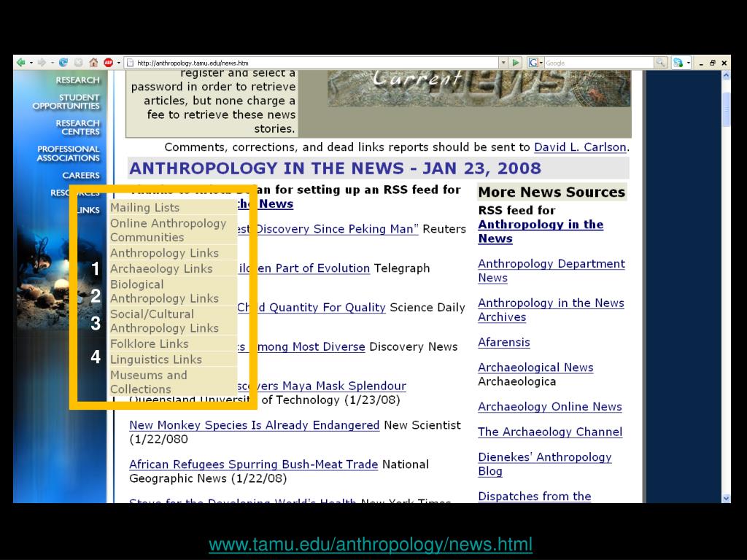Open the www.tamu.edu/anthropology/news.html slide link
The height and width of the screenshot is (560, 747).
coord(371,544)
